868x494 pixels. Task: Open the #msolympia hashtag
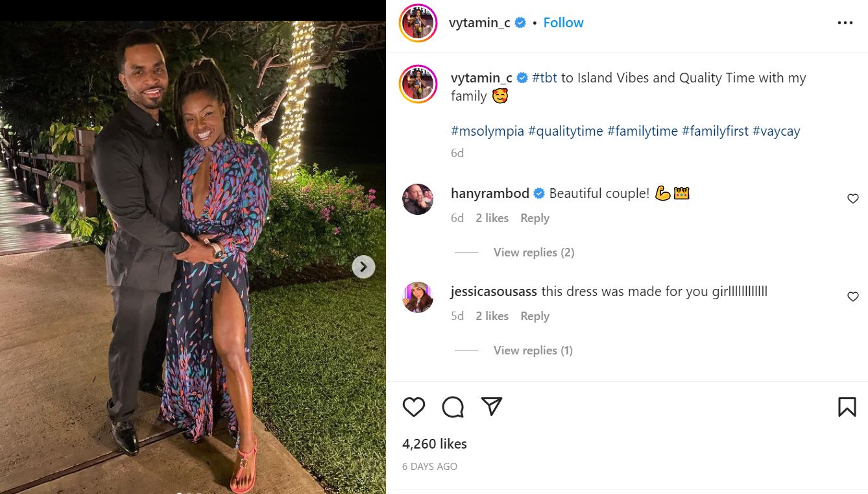(x=488, y=130)
